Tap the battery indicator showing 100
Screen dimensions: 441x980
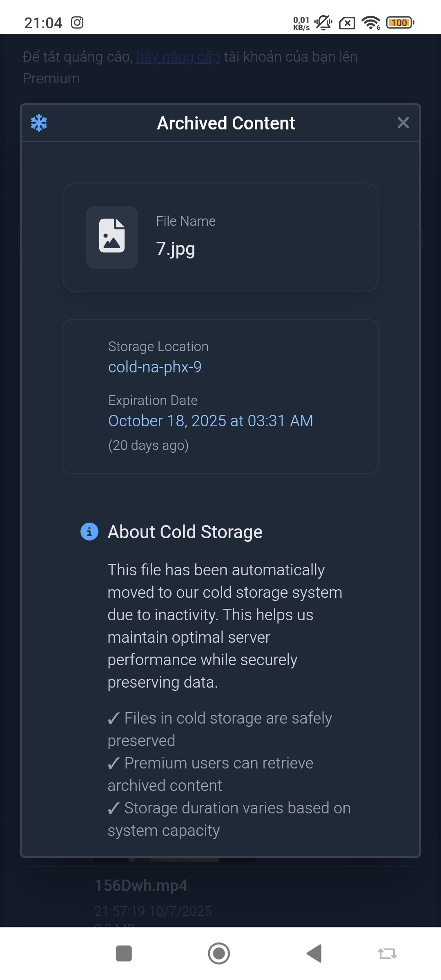click(x=400, y=22)
